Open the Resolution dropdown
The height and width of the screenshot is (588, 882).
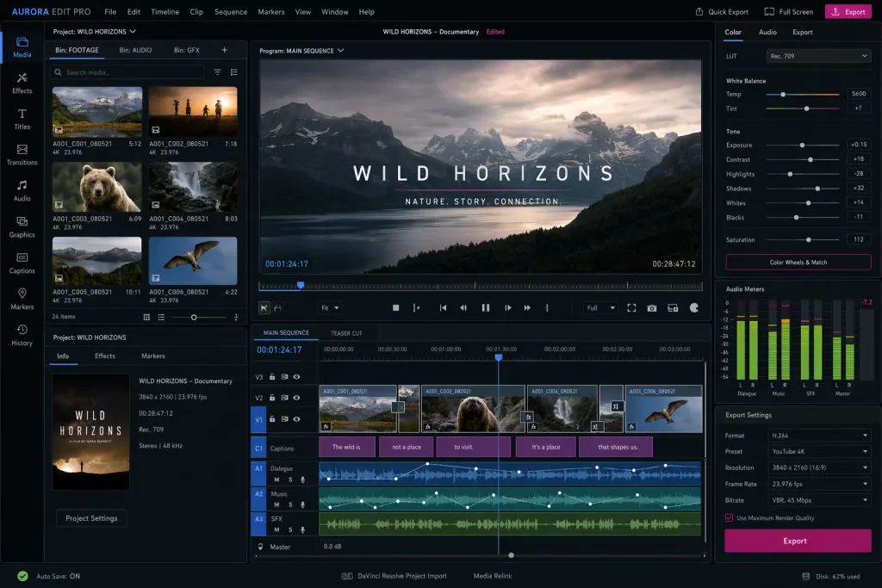click(x=819, y=467)
